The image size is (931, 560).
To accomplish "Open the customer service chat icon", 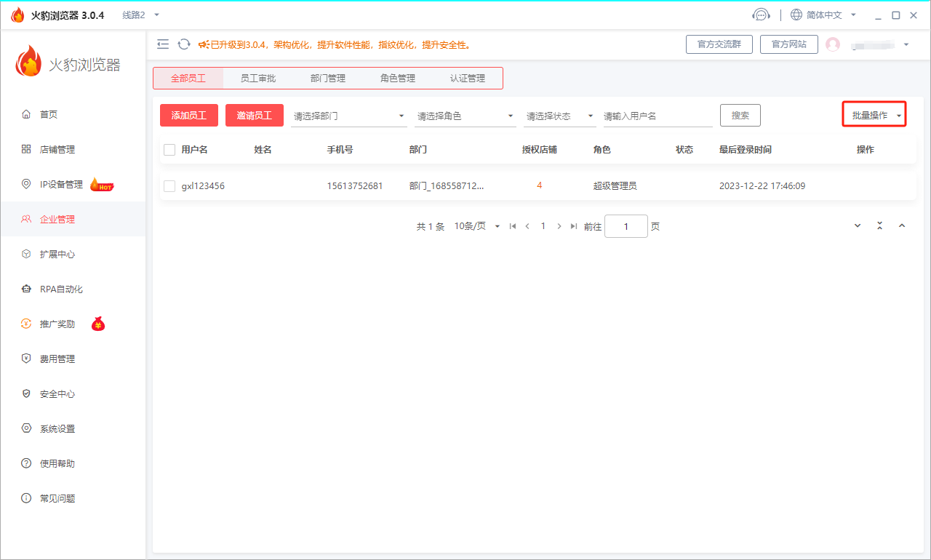I will click(761, 14).
